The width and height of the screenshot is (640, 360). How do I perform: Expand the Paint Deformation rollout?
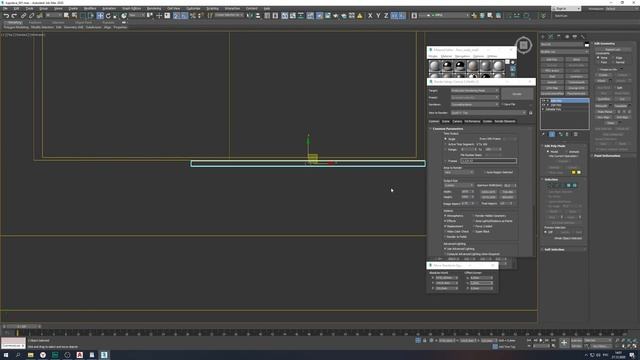coord(613,156)
